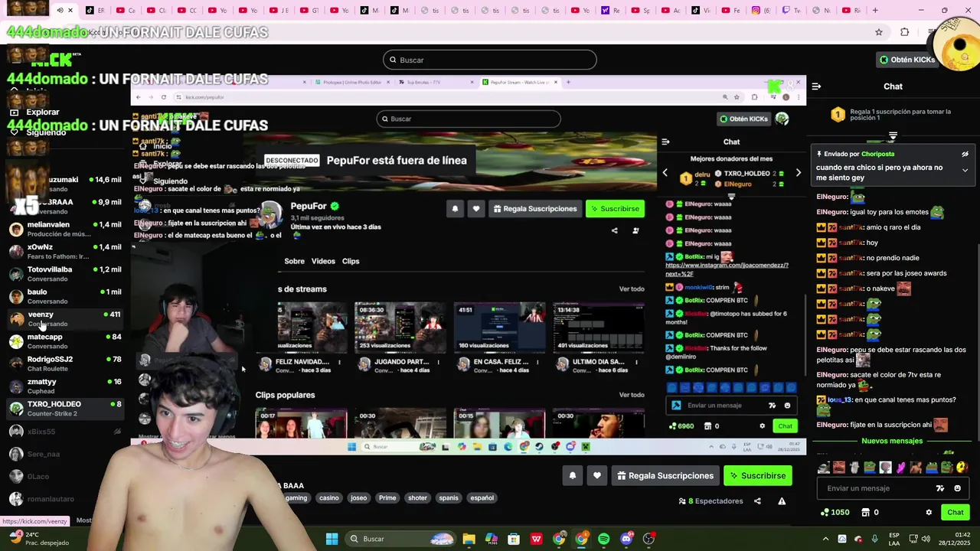Open Microsoft Store from taskbar
Screen dimensions: 980x551
[514, 539]
